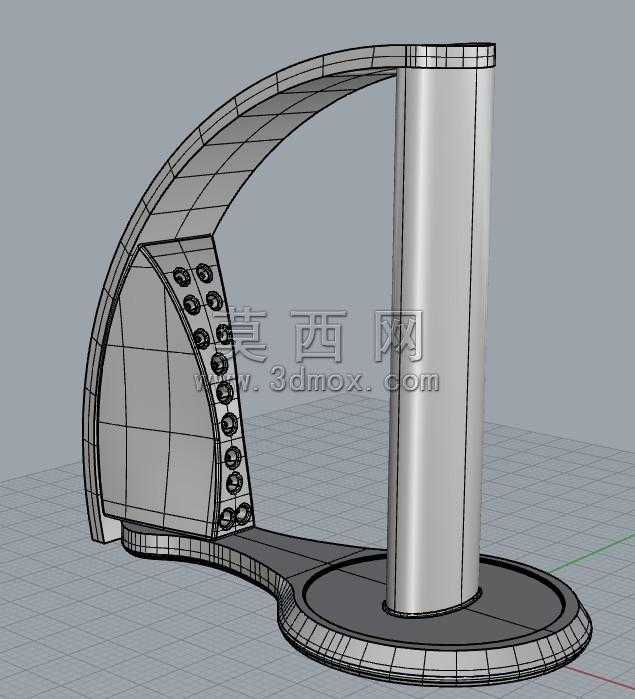635x699 pixels.
Task: Pick the perforated strip with round holes
Action: click(x=208, y=388)
